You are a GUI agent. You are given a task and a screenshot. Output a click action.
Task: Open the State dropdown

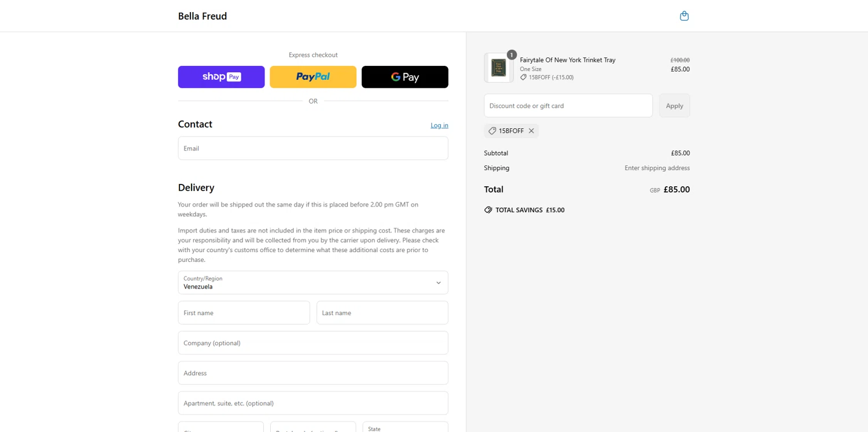point(405,427)
